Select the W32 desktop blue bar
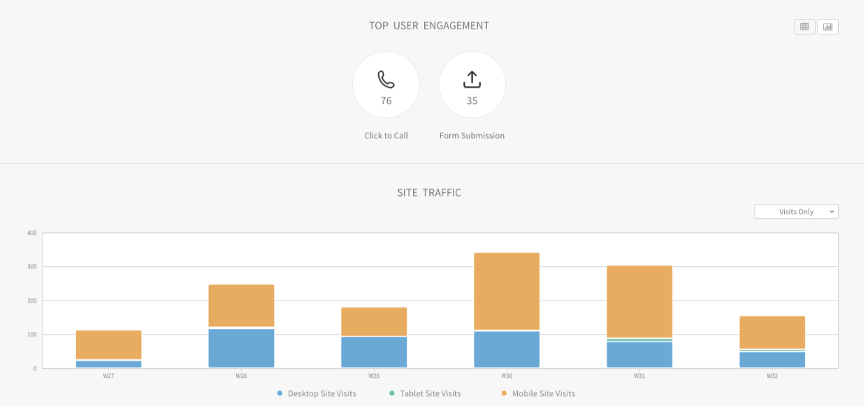Viewport: 868px width, 408px height. [772, 360]
